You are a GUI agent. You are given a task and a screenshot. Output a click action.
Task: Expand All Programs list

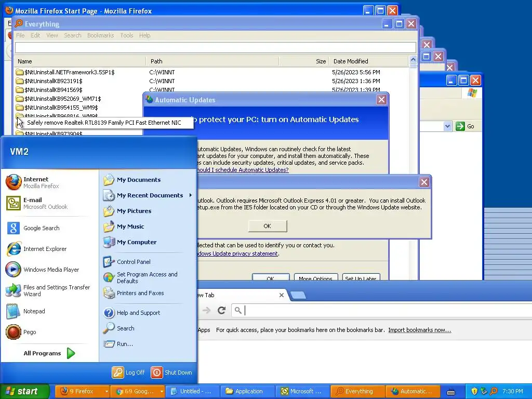[49, 353]
